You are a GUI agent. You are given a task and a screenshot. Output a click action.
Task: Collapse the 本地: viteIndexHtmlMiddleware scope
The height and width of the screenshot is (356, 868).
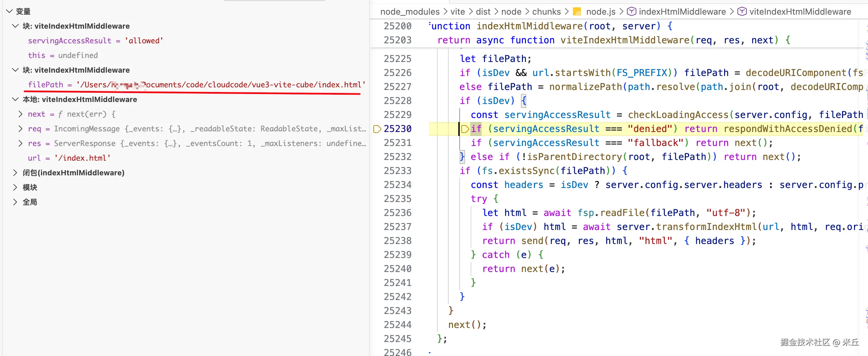pyautogui.click(x=15, y=99)
